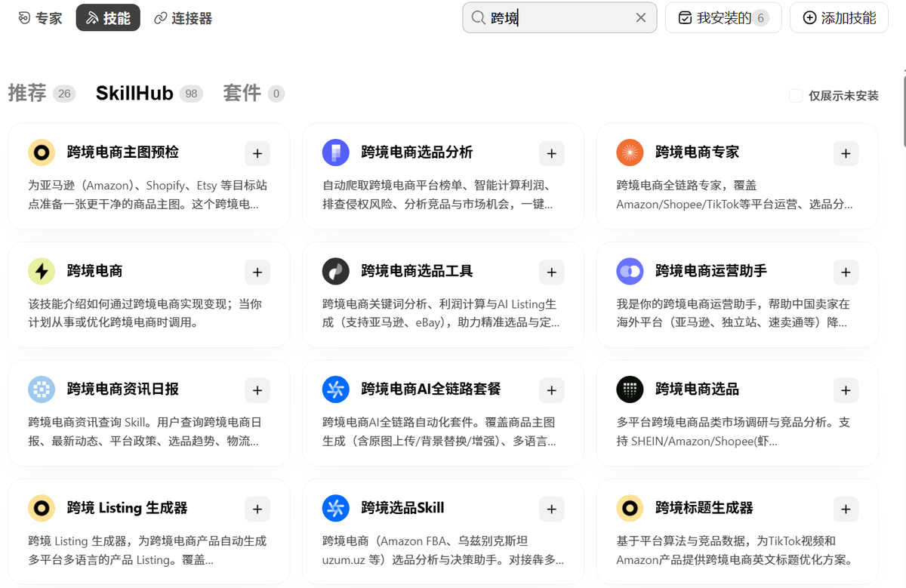The width and height of the screenshot is (906, 588).
Task: Click the lightning bolt icon of 跨境电商
Action: click(x=42, y=271)
